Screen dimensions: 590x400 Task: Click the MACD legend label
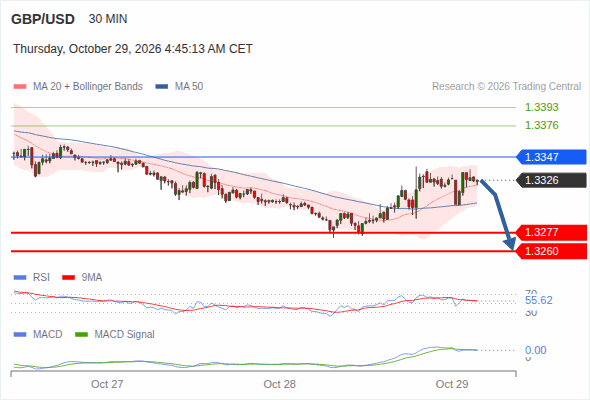click(48, 335)
